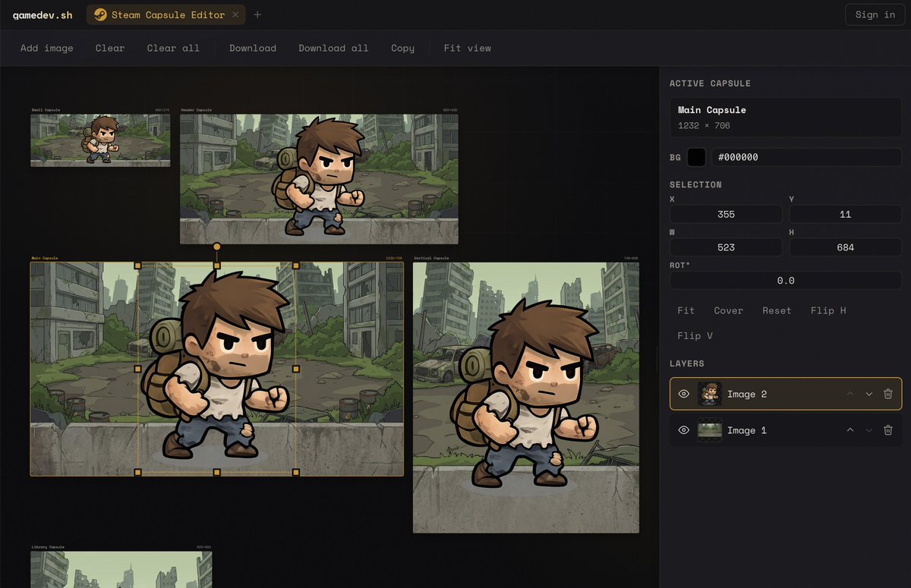This screenshot has height=588, width=911.
Task: Go to gamedev.sh home
Action: point(43,15)
